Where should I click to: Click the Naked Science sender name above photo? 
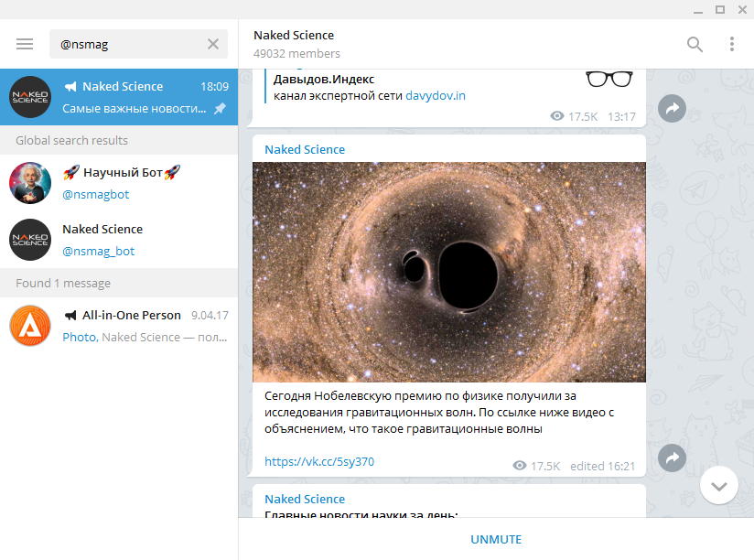[305, 149]
